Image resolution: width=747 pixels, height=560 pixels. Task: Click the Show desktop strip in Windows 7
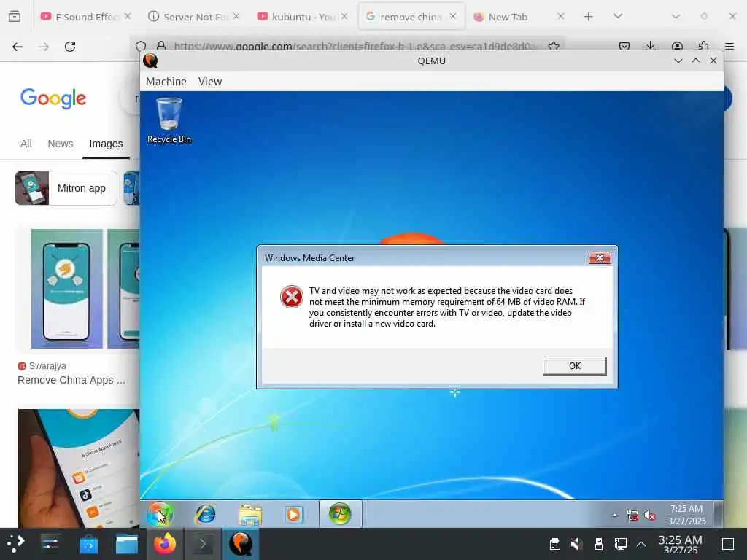[719, 514]
